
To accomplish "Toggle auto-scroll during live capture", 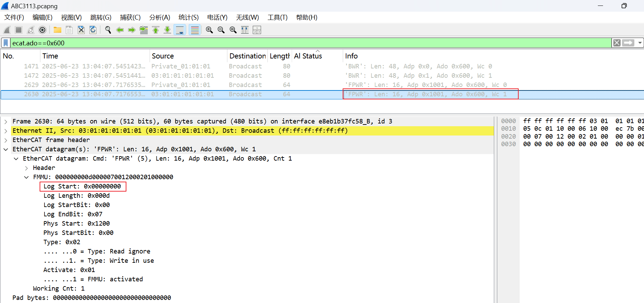I will 180,30.
